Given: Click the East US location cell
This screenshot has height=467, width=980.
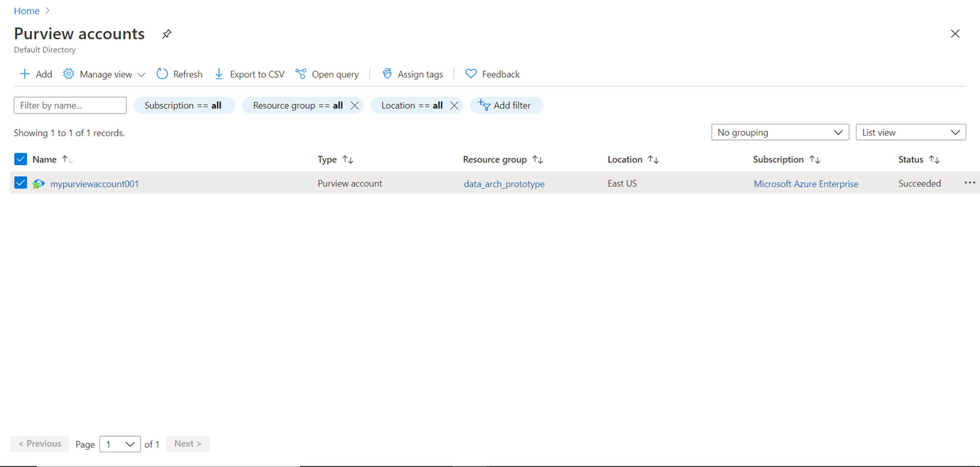Looking at the screenshot, I should click(x=622, y=183).
